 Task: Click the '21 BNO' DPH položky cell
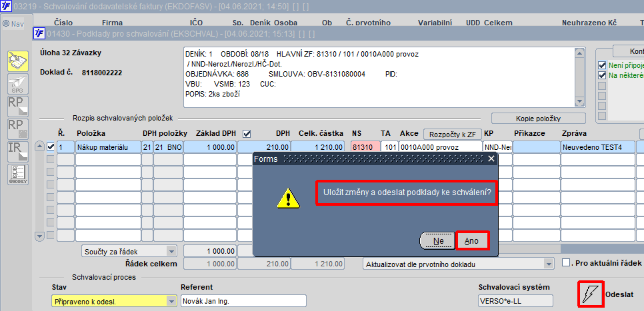(167, 147)
